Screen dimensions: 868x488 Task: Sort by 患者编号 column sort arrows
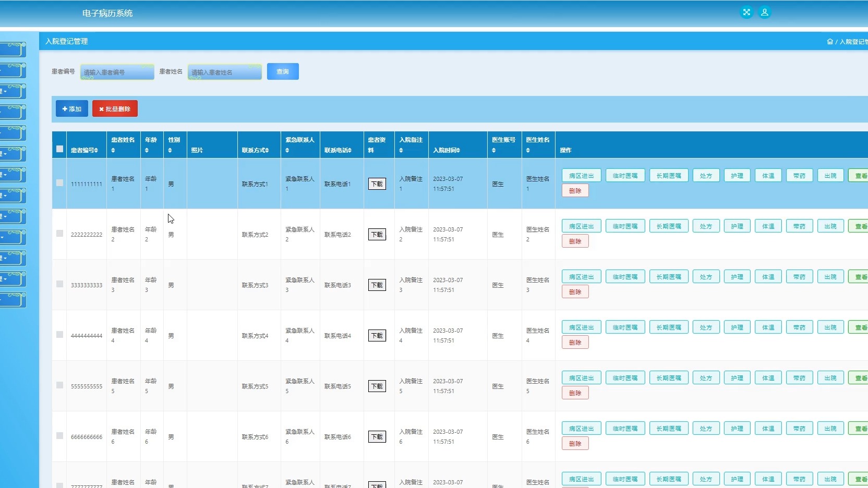[x=96, y=150]
